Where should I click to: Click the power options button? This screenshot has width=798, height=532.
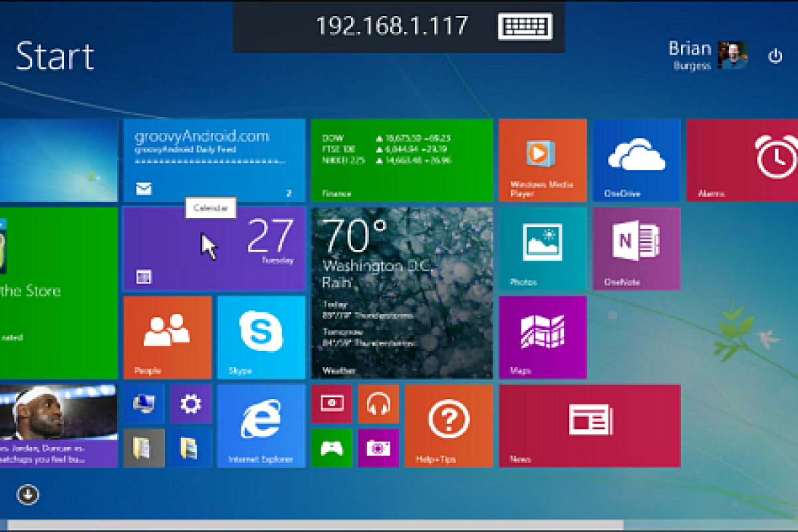point(775,56)
